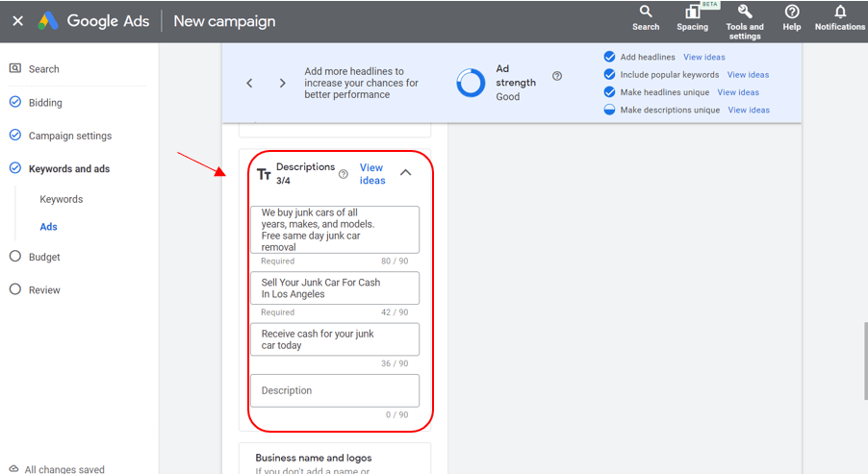Click the All changes saved cloud icon
Screen dimensions: 868x474
click(13, 469)
